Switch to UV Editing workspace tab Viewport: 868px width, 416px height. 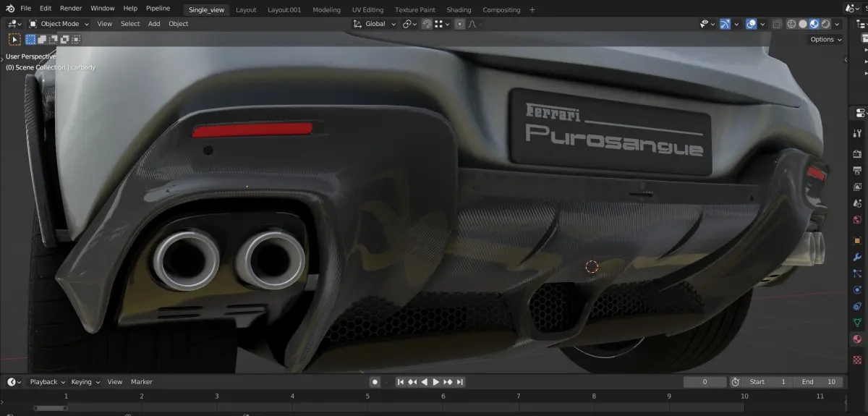point(367,9)
